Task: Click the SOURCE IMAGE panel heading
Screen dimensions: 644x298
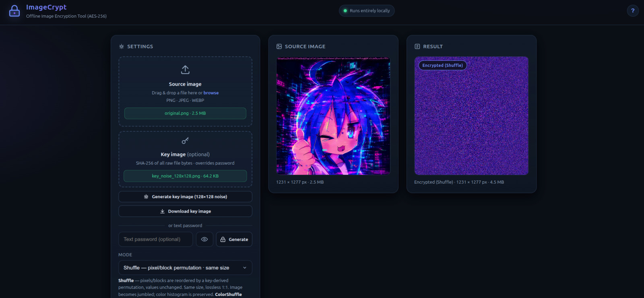Action: [305, 46]
